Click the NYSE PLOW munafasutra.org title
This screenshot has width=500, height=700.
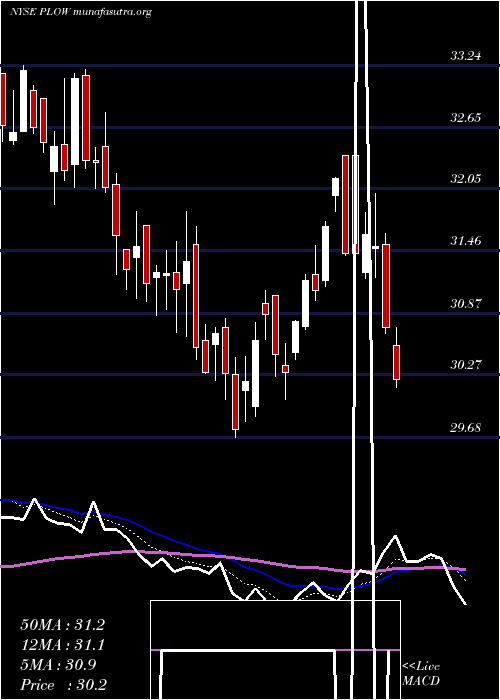(x=81, y=12)
